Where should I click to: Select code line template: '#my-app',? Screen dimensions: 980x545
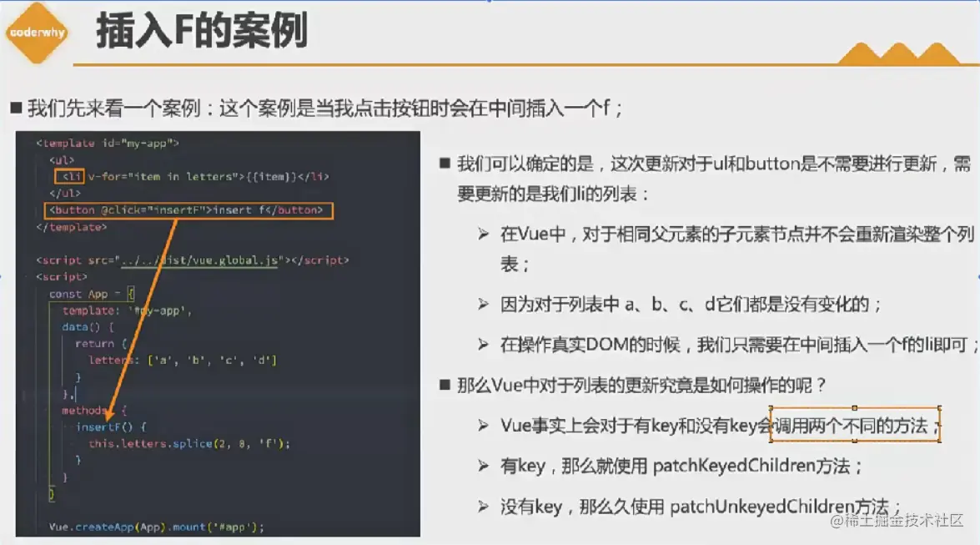coord(127,310)
